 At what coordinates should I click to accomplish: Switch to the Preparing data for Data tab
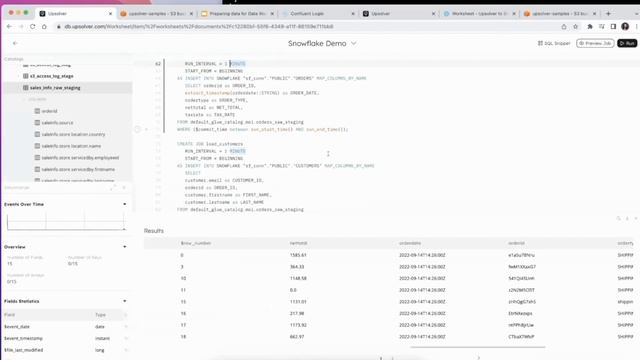point(237,13)
